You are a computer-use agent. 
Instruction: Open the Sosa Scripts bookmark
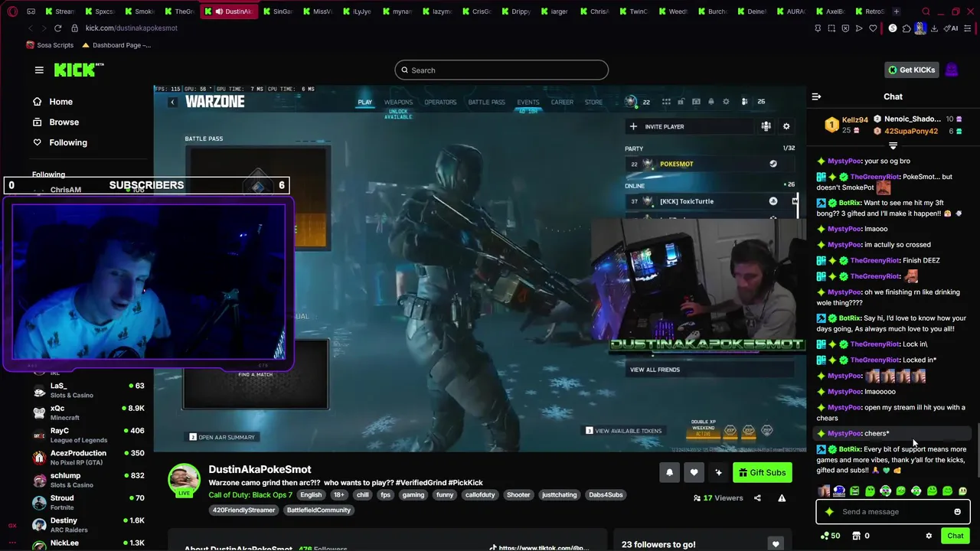point(50,45)
